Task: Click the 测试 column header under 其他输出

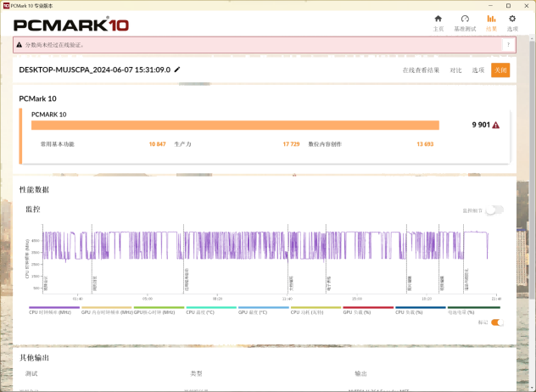Action: [31, 373]
